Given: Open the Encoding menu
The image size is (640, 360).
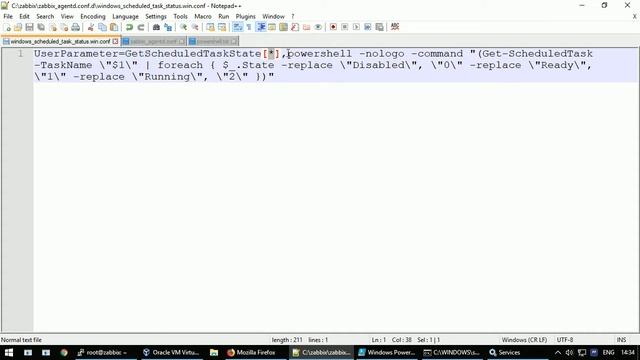Looking at the screenshot, I should [93, 16].
